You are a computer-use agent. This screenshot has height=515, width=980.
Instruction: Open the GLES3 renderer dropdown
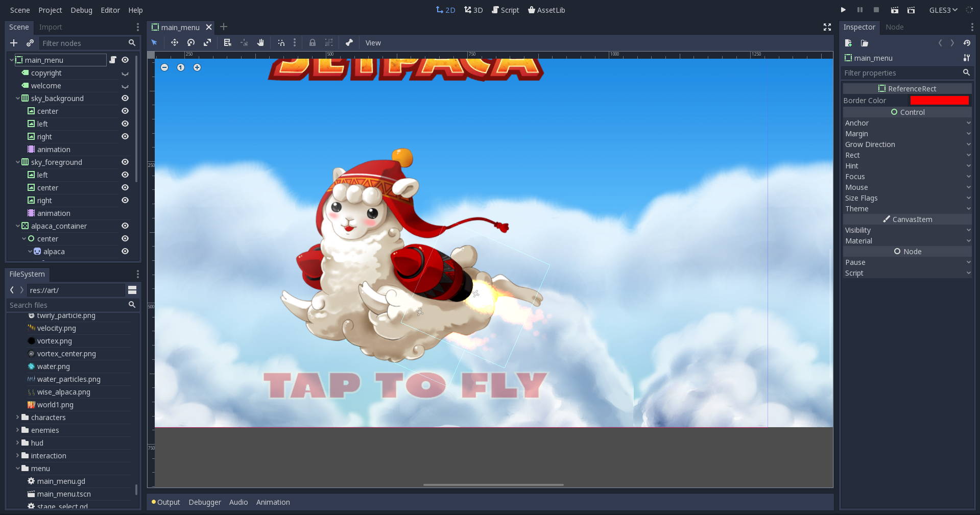pyautogui.click(x=942, y=10)
